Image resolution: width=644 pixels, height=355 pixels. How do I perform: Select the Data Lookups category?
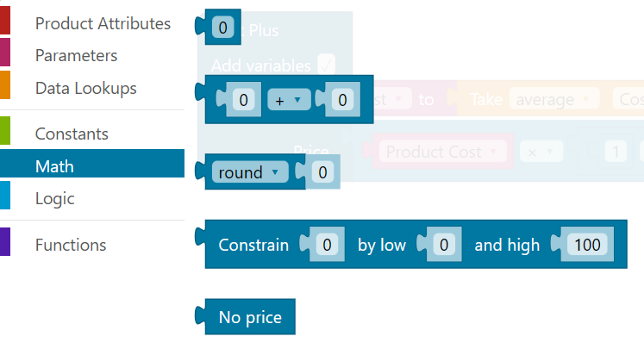tap(85, 88)
